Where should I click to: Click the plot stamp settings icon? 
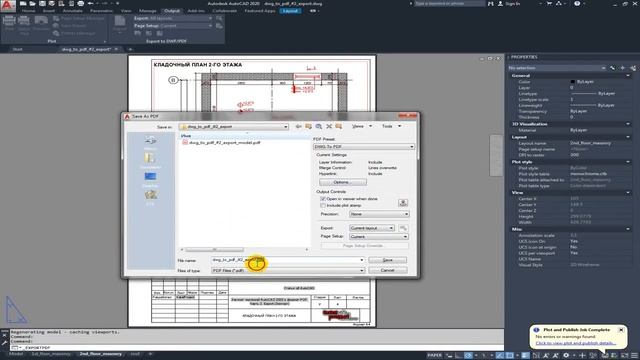click(403, 202)
